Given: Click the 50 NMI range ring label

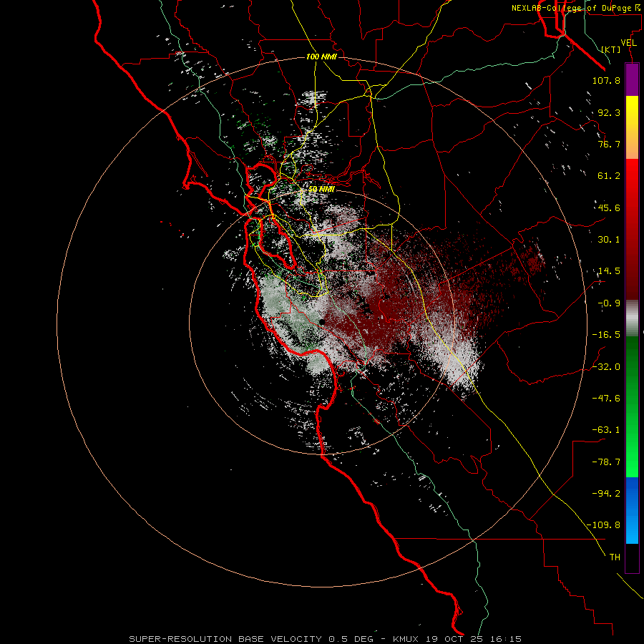Looking at the screenshot, I should point(321,190).
